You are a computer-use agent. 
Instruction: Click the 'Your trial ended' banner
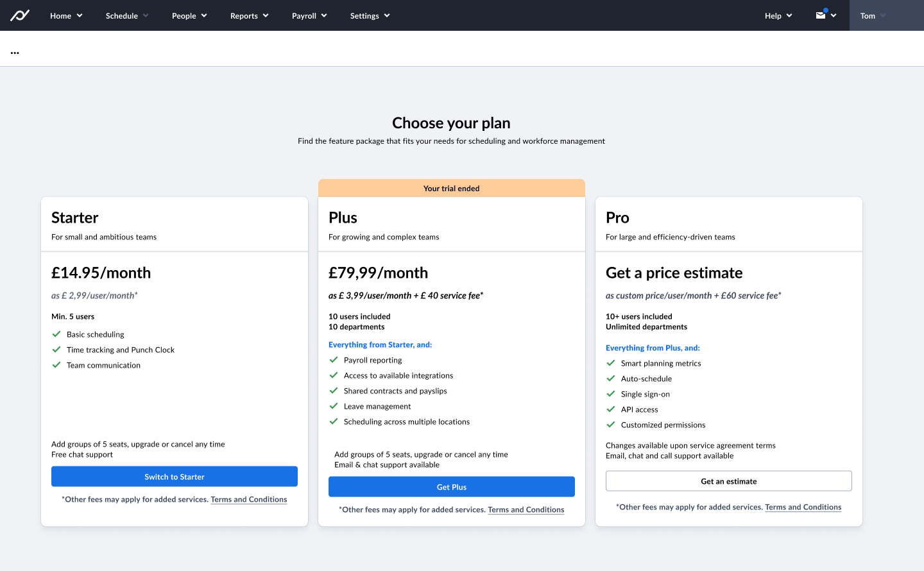pyautogui.click(x=452, y=188)
